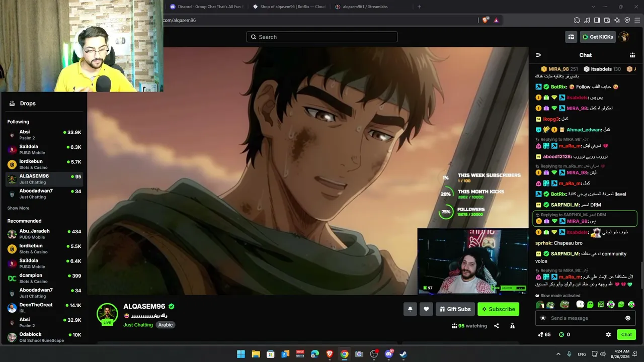644x362 pixels.
Task: Select ALQASEM96 in the Following list
Action: tap(44, 179)
